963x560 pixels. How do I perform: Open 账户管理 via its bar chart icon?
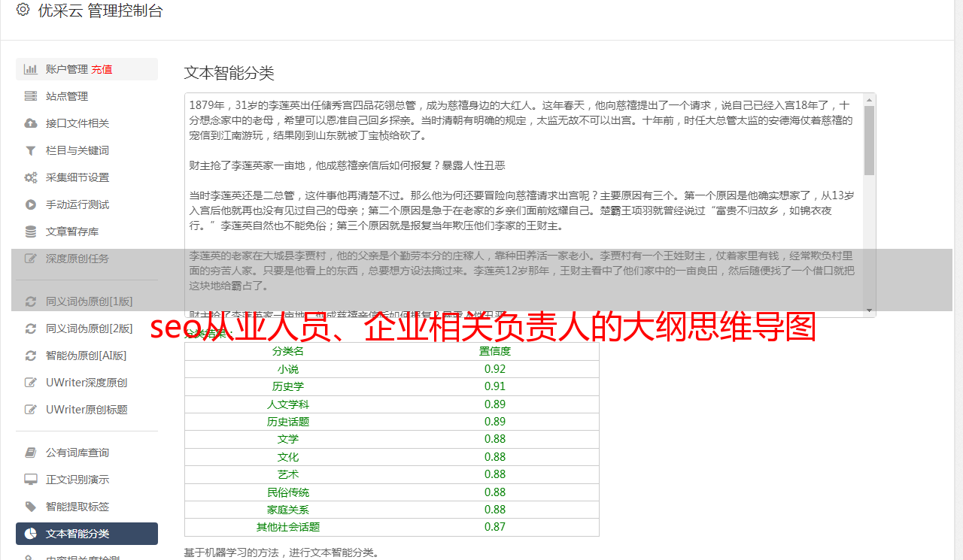pos(31,69)
